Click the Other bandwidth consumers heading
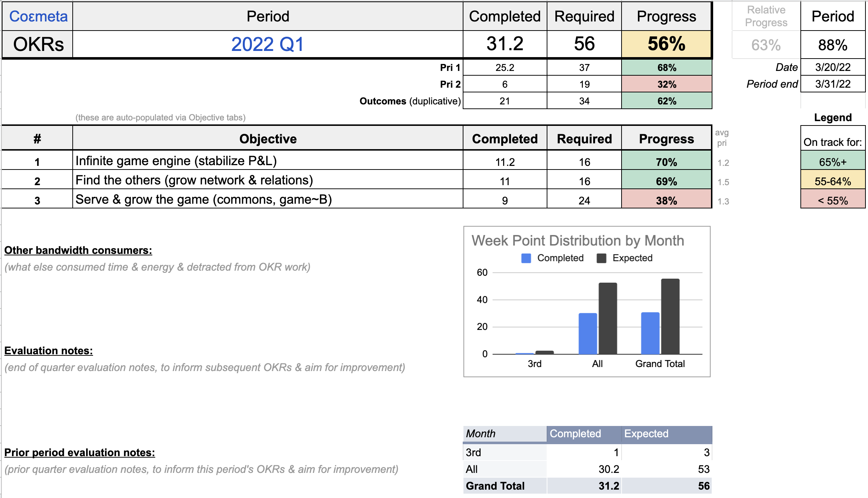Image resolution: width=868 pixels, height=498 pixels. [x=78, y=250]
